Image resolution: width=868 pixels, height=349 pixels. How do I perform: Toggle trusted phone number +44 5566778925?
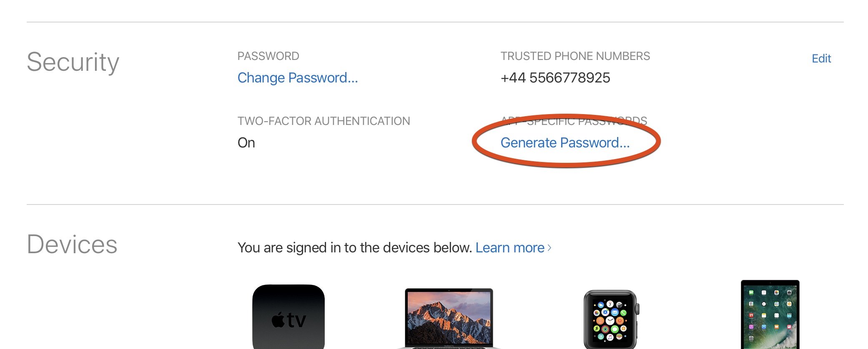click(556, 77)
